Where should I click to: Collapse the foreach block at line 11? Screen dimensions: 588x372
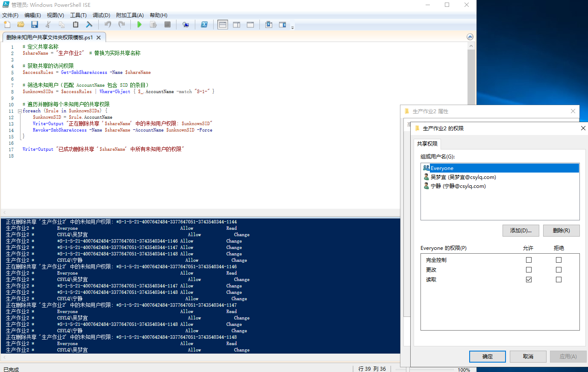click(19, 111)
